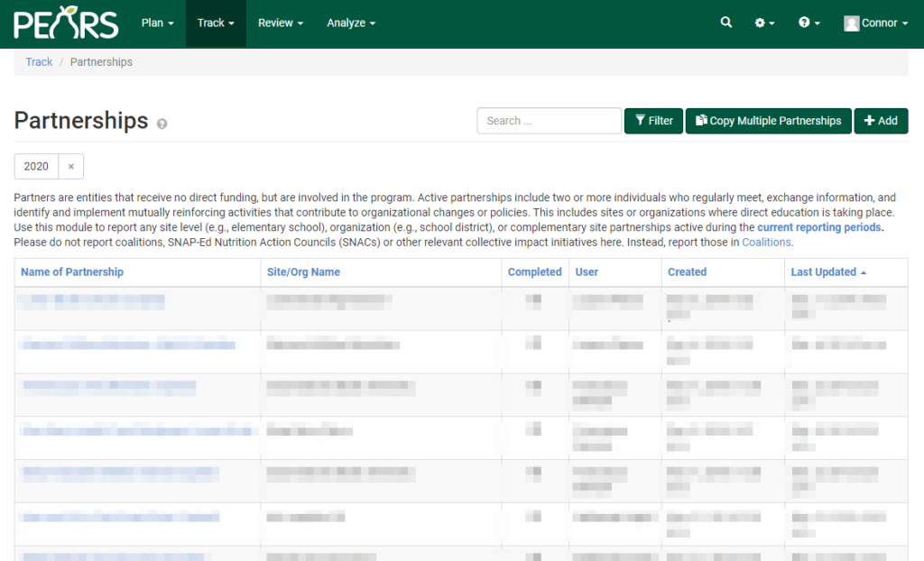
Task: Open the settings gear menu
Action: click(764, 23)
